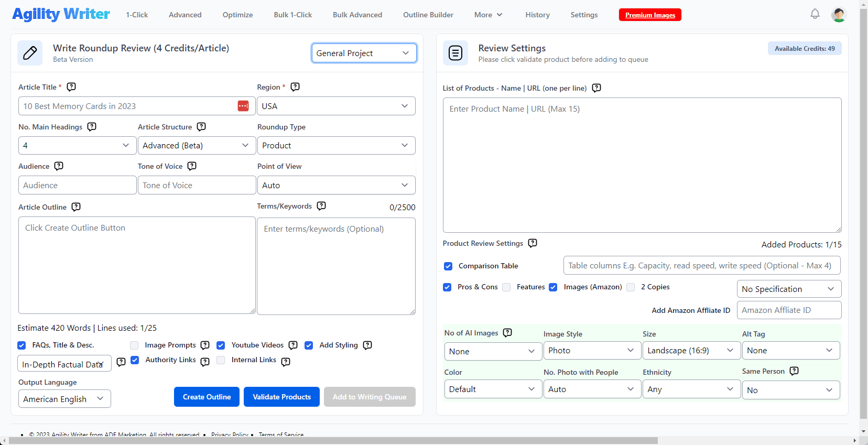Show help for Product Review Settings
Image resolution: width=868 pixels, height=445 pixels.
533,243
